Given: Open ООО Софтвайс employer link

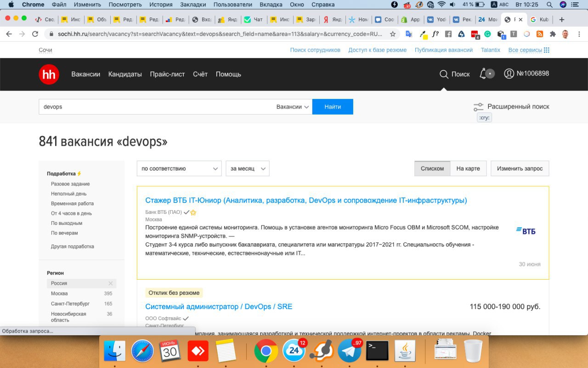Looking at the screenshot, I should (x=163, y=318).
